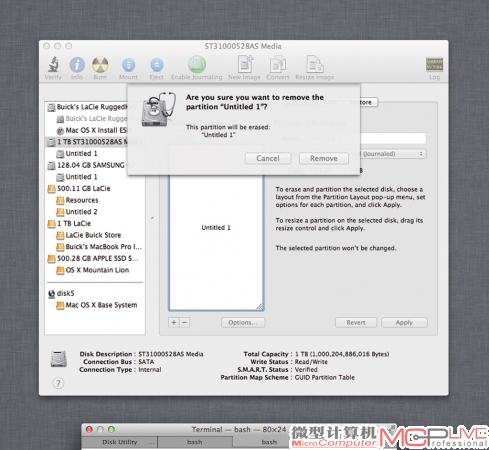Screen dimensions: 489x450
Task: Click the Convert toolbar icon
Action: (278, 64)
